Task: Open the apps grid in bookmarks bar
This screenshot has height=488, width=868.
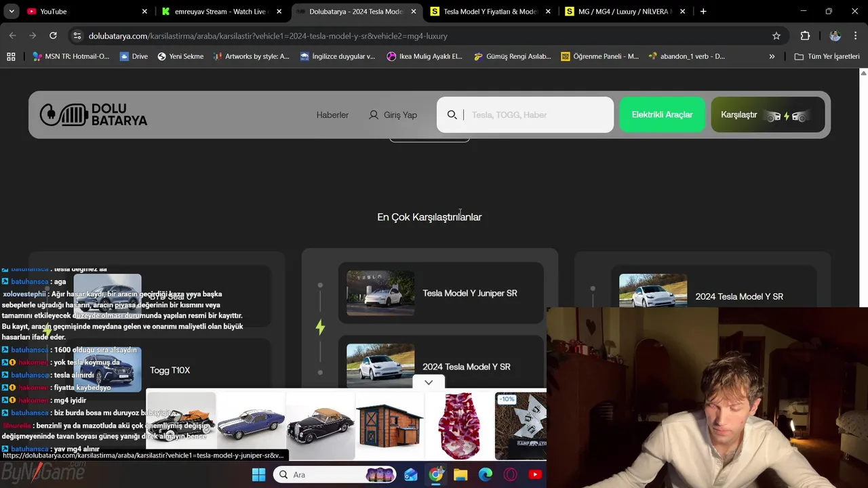Action: (x=11, y=56)
